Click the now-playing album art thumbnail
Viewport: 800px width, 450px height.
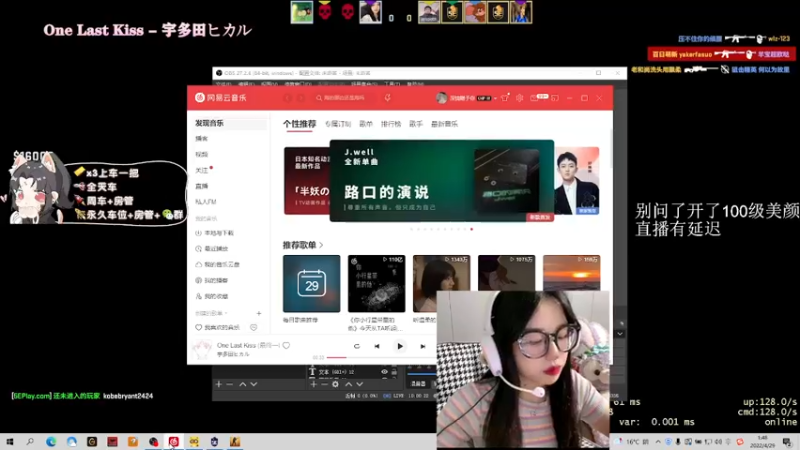(202, 349)
